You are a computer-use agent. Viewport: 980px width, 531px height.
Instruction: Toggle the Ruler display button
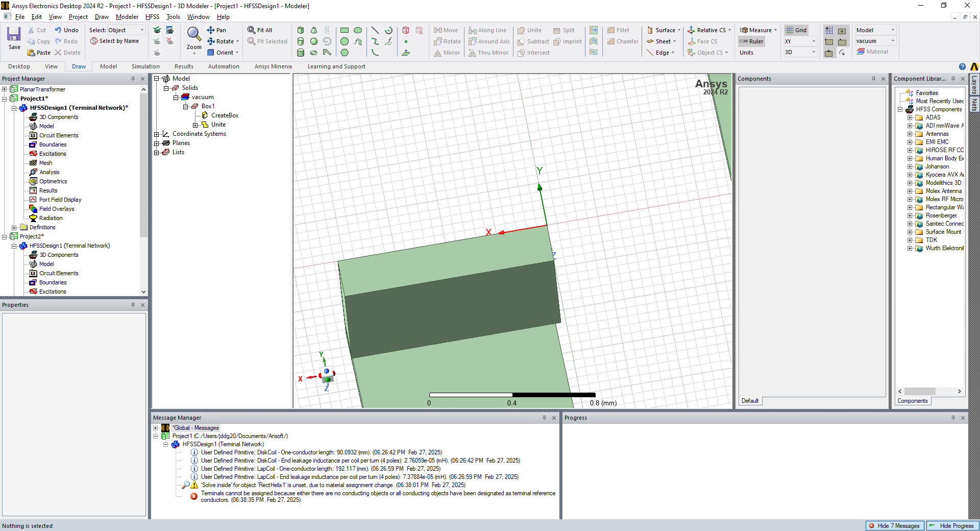coord(751,41)
